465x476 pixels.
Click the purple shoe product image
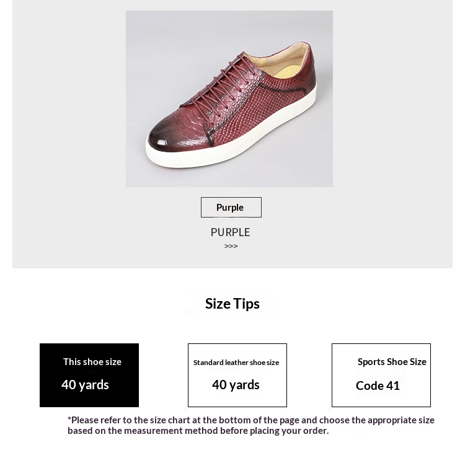[229, 99]
